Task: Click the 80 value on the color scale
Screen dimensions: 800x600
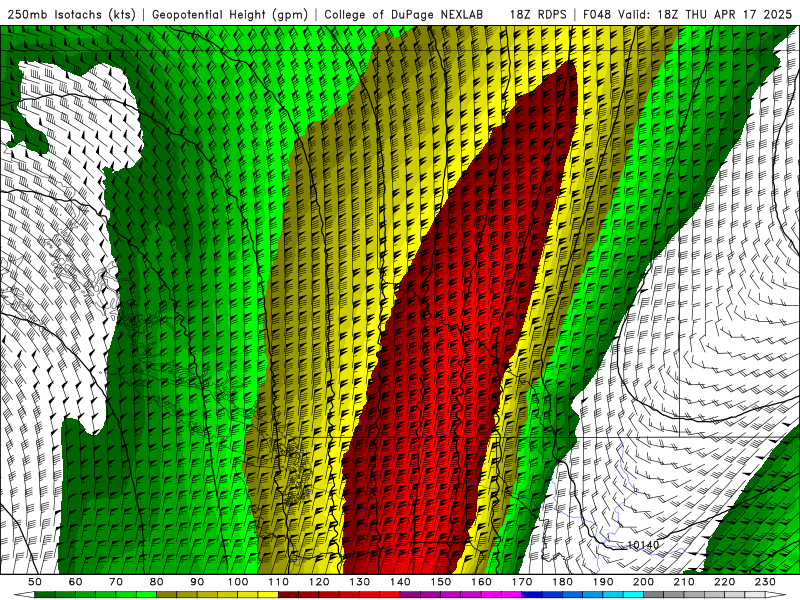Action: coord(157,582)
